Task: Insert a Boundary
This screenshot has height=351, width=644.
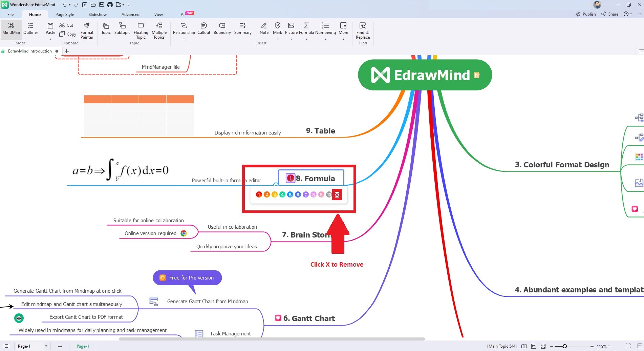Action: 222,28
